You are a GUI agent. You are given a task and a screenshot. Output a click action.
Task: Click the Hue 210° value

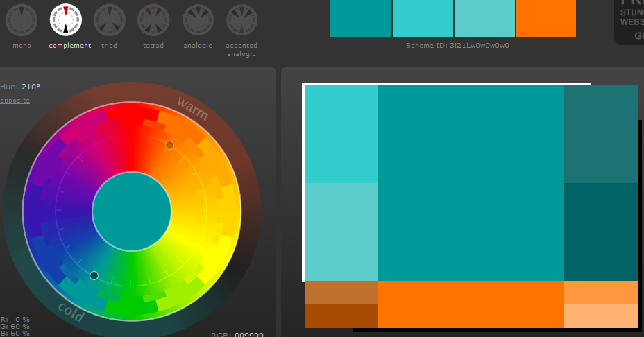(x=31, y=87)
